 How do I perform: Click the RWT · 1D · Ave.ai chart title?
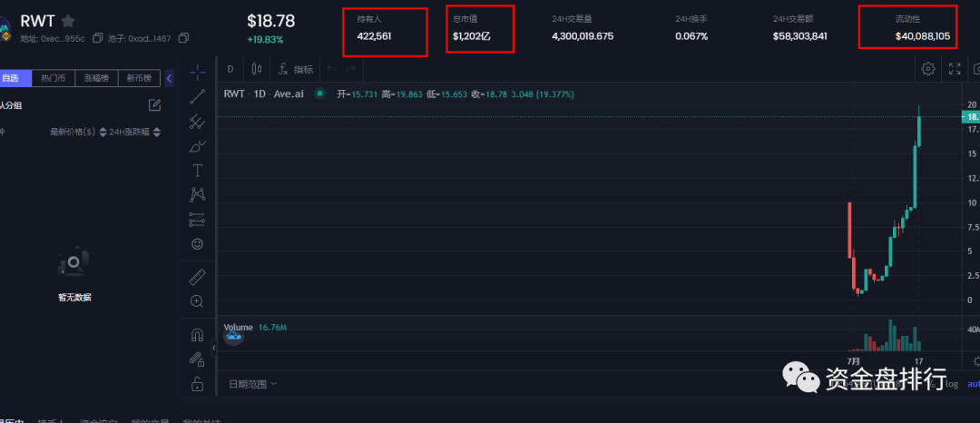(x=264, y=93)
